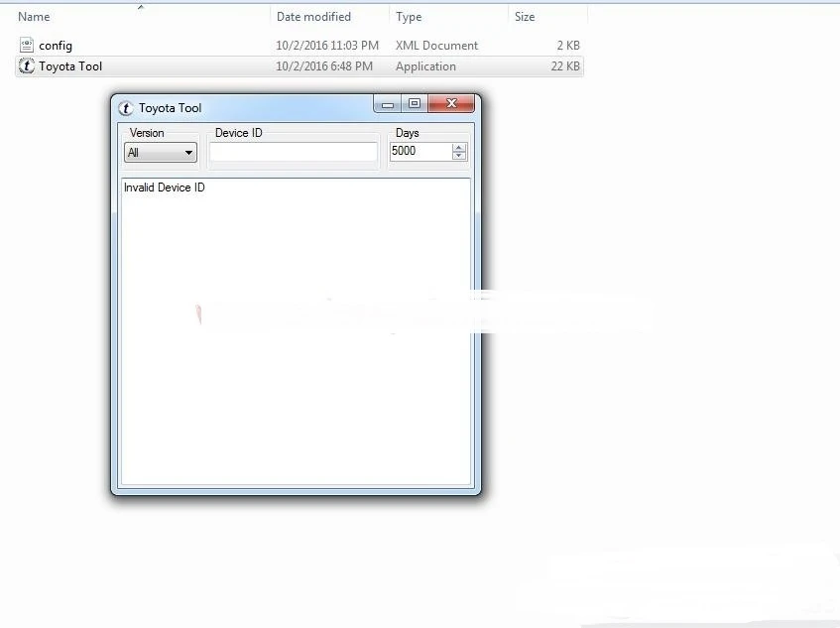840x628 pixels.
Task: Sort files by Type column header
Action: click(409, 17)
